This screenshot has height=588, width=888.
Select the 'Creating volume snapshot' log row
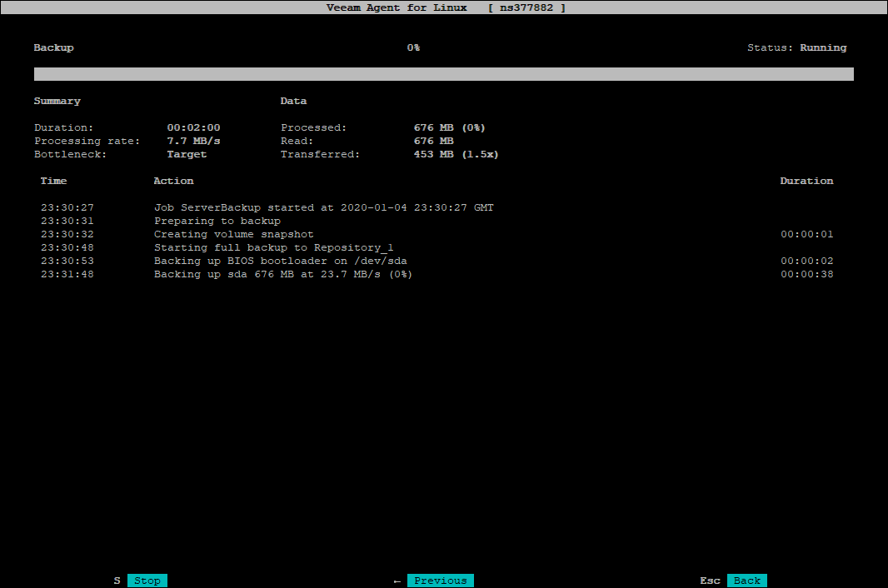[437, 235]
